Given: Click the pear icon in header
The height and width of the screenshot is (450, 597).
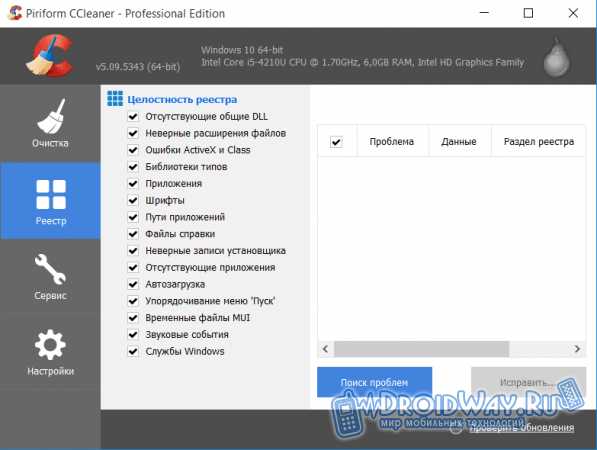Looking at the screenshot, I should [556, 57].
